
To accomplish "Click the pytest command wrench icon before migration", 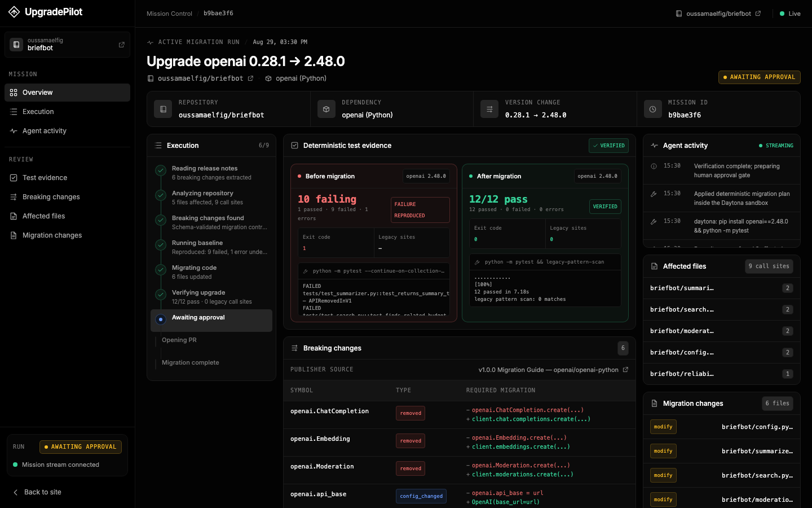I will pos(306,271).
